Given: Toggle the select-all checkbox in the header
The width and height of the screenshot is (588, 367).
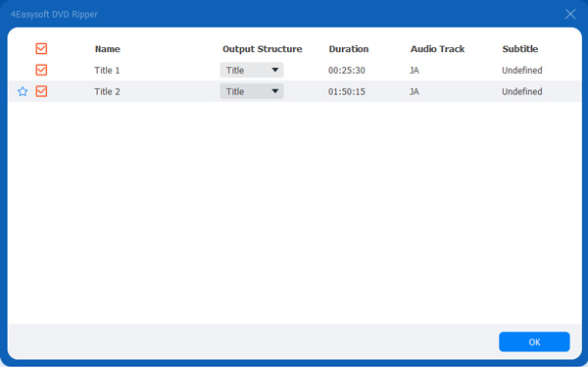Looking at the screenshot, I should [x=41, y=49].
